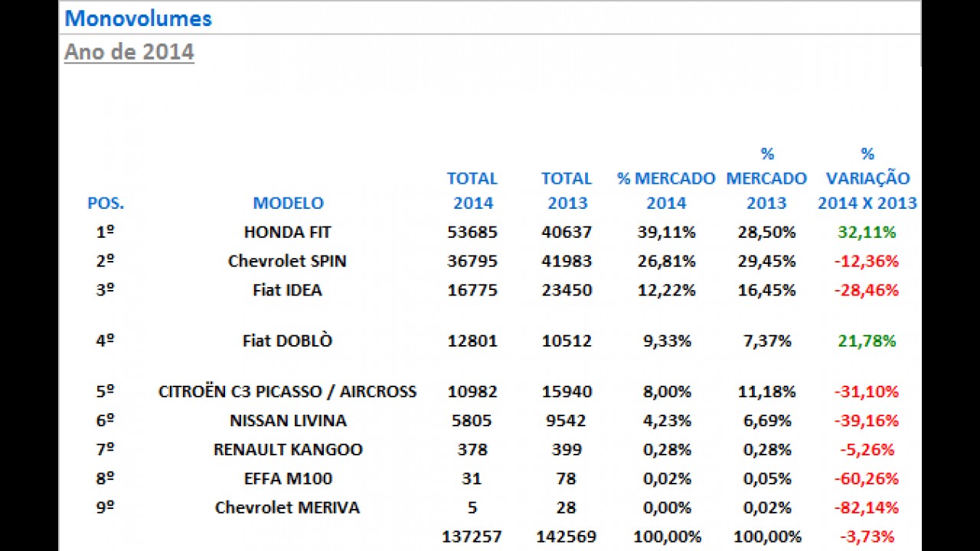Select the Chevrolet SPIN model cell
The height and width of the screenshot is (551, 980).
point(287,261)
